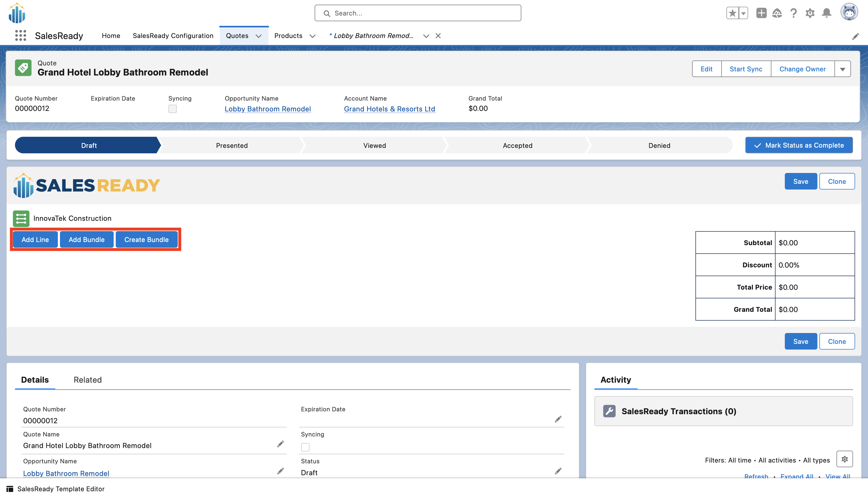
Task: Open the Help question mark icon
Action: 793,13
